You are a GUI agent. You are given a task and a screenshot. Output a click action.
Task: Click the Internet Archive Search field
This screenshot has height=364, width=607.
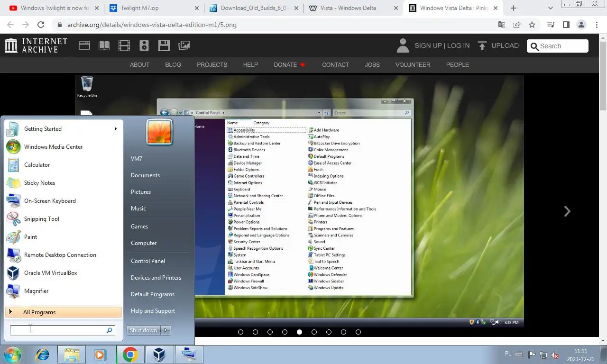click(558, 46)
